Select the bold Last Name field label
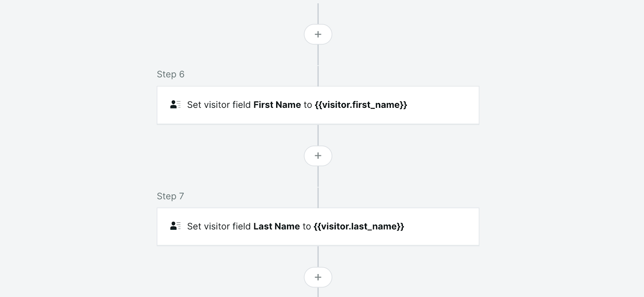 (x=276, y=227)
